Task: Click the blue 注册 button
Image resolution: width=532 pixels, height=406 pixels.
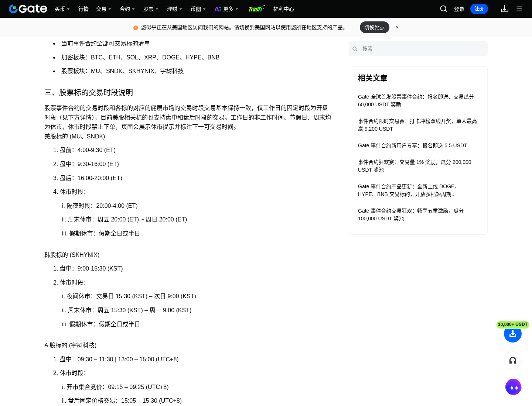Action: click(x=479, y=9)
